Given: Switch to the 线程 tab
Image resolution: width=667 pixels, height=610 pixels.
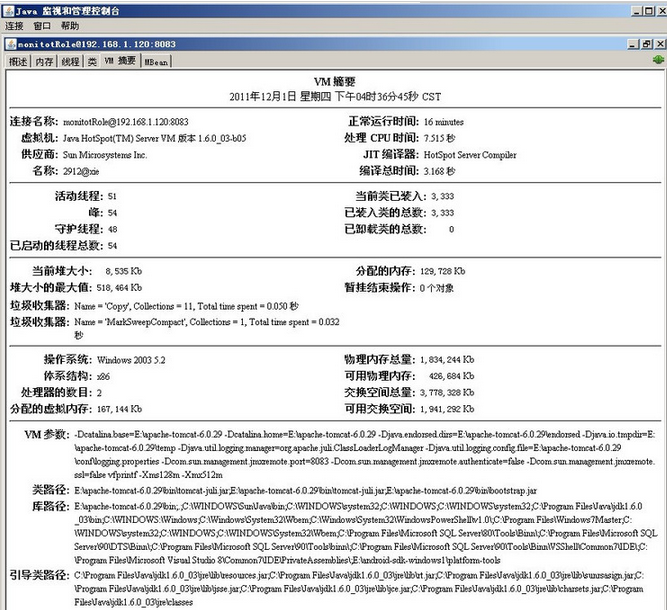Looking at the screenshot, I should coord(71,62).
